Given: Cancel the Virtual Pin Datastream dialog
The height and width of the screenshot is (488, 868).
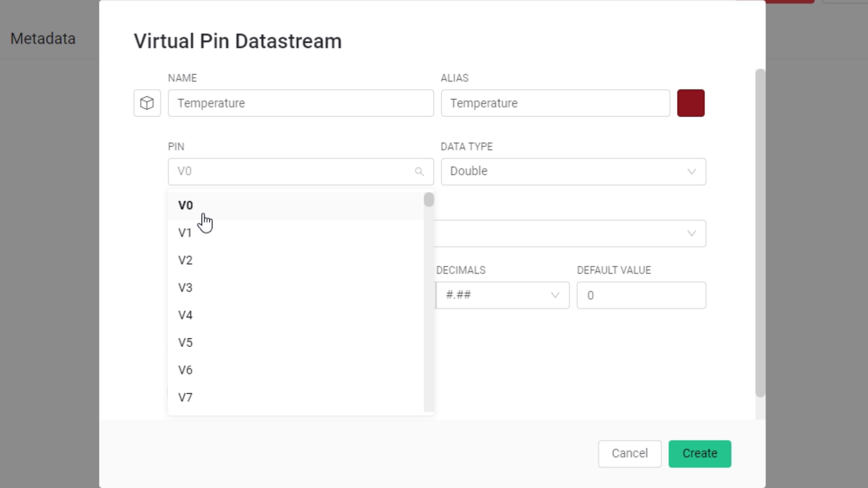Looking at the screenshot, I should [x=629, y=454].
